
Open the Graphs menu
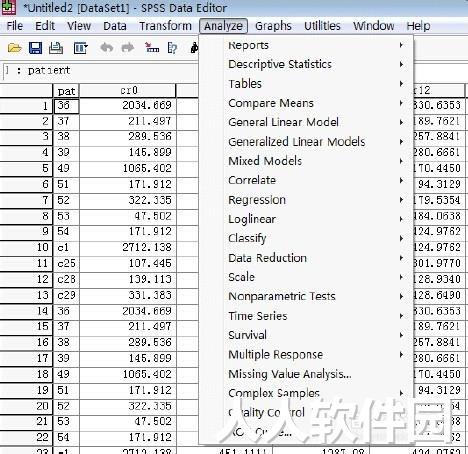click(273, 26)
